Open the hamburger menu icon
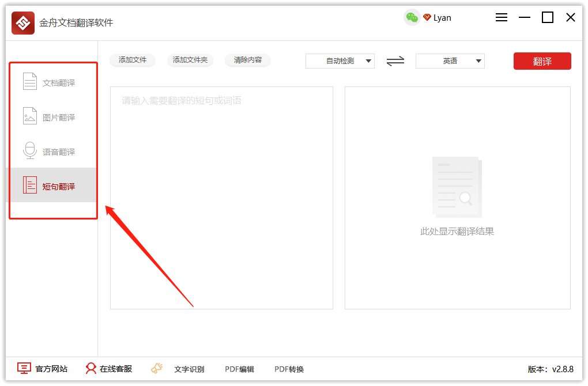 pos(502,17)
